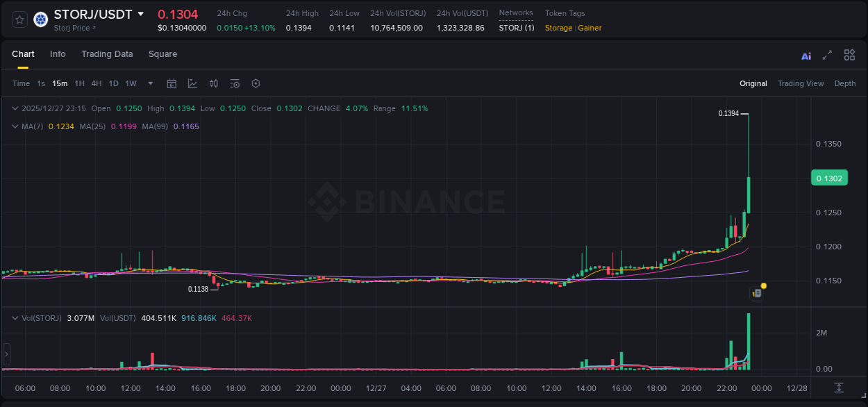Open chart settings via the hexagon icon
868x407 pixels.
point(256,83)
